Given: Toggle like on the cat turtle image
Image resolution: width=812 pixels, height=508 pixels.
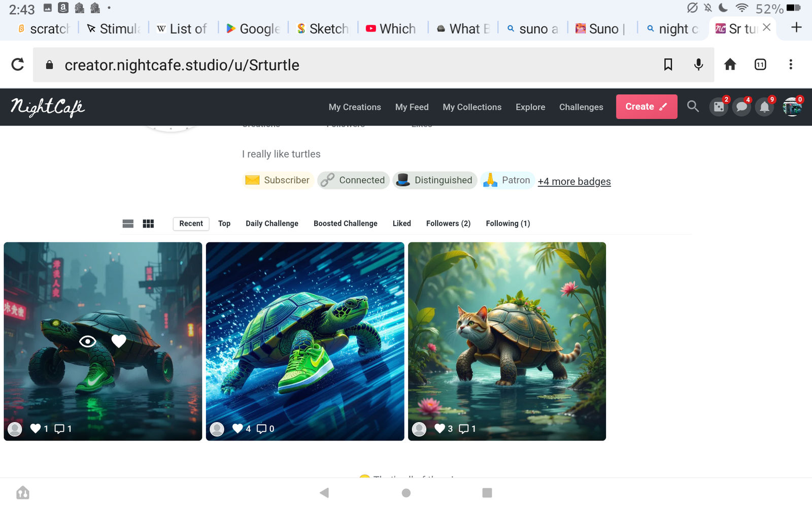Looking at the screenshot, I should point(439,429).
